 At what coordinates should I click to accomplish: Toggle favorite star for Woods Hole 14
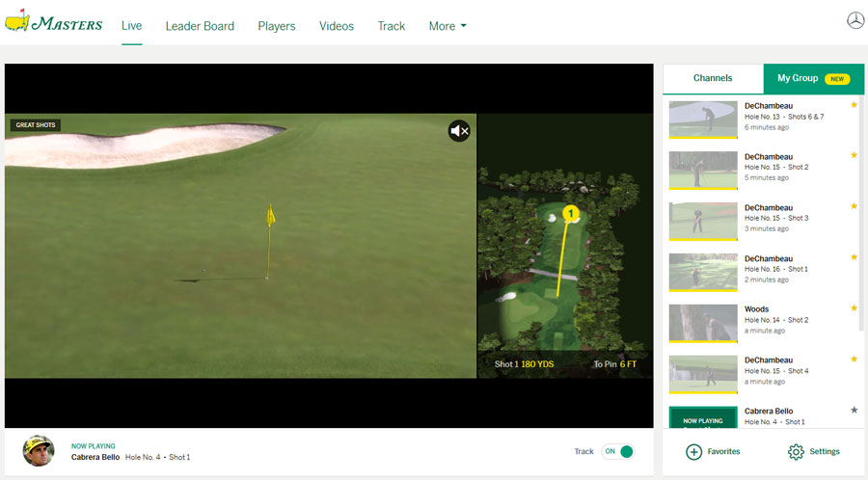tap(854, 308)
